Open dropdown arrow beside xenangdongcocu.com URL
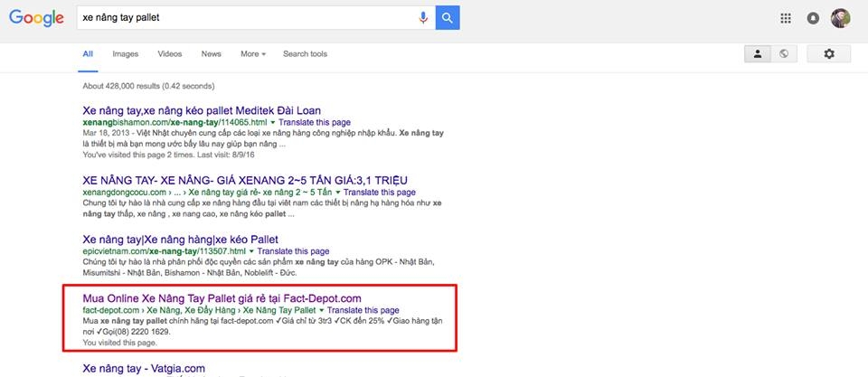 337,193
